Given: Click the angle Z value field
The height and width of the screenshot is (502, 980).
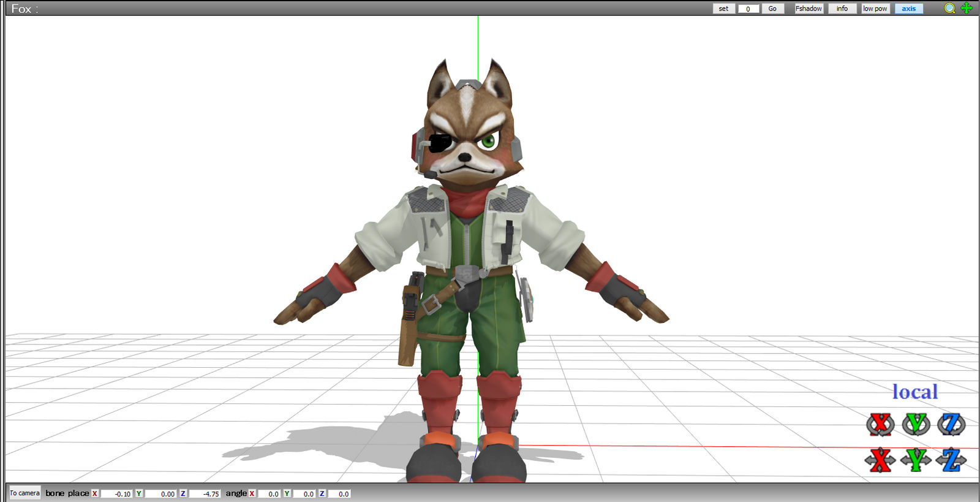Looking at the screenshot, I should pos(339,493).
